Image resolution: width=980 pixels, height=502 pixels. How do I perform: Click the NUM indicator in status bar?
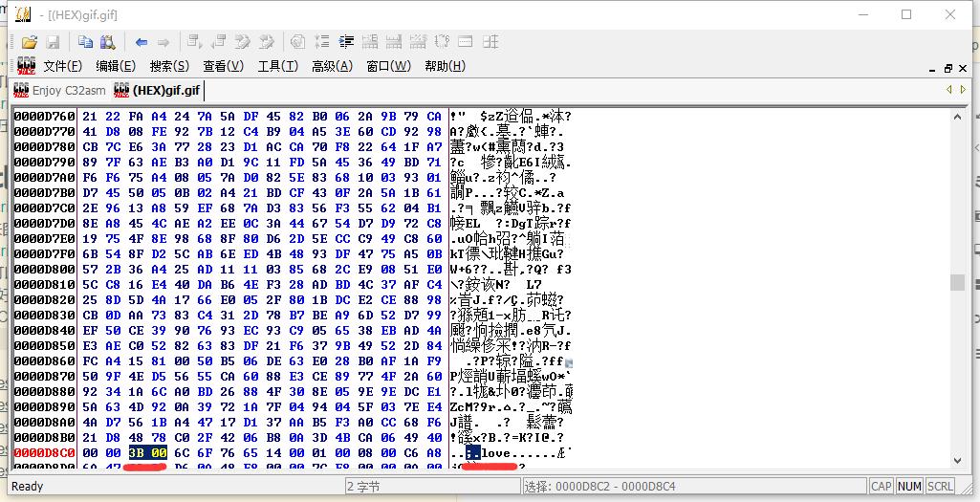tap(910, 486)
